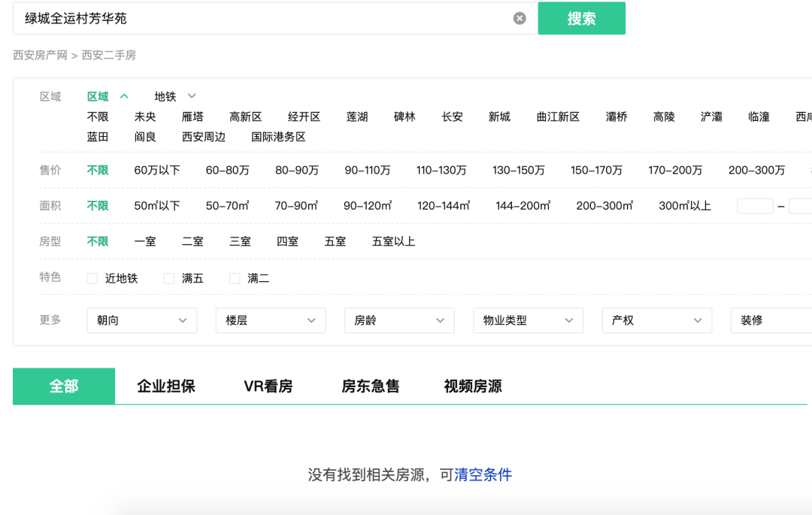Filter by 经开区 district

[x=304, y=117]
